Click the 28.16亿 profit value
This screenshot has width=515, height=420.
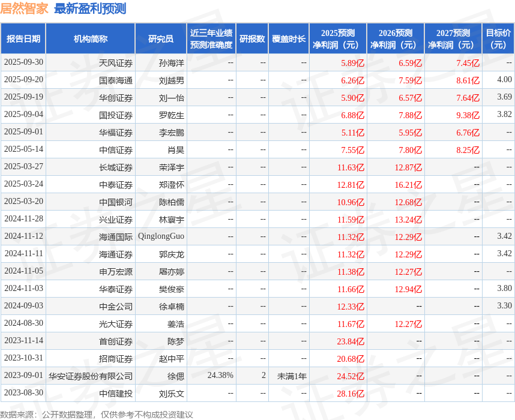tap(351, 394)
